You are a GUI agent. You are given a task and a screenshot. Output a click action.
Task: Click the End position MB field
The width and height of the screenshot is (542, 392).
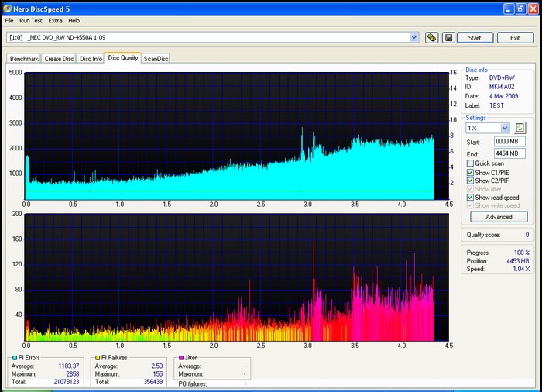click(509, 153)
